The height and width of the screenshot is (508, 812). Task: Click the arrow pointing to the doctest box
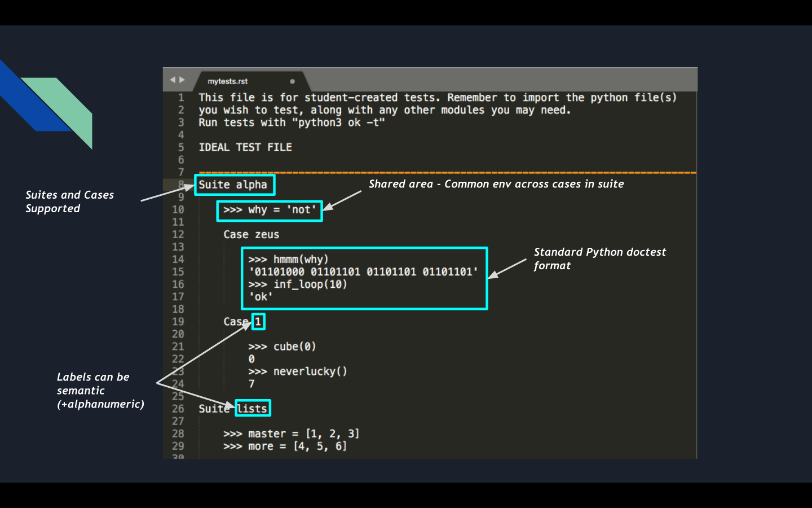(x=507, y=266)
